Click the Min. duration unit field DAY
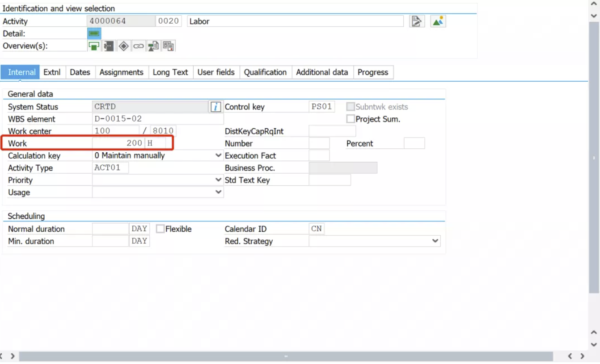Image resolution: width=600 pixels, height=364 pixels. (x=139, y=241)
